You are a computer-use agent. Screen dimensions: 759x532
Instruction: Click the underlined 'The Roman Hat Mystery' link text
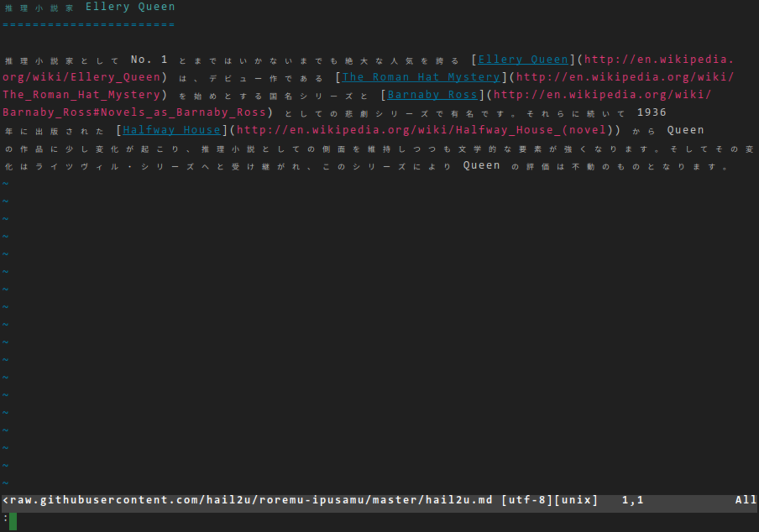pyautogui.click(x=421, y=77)
